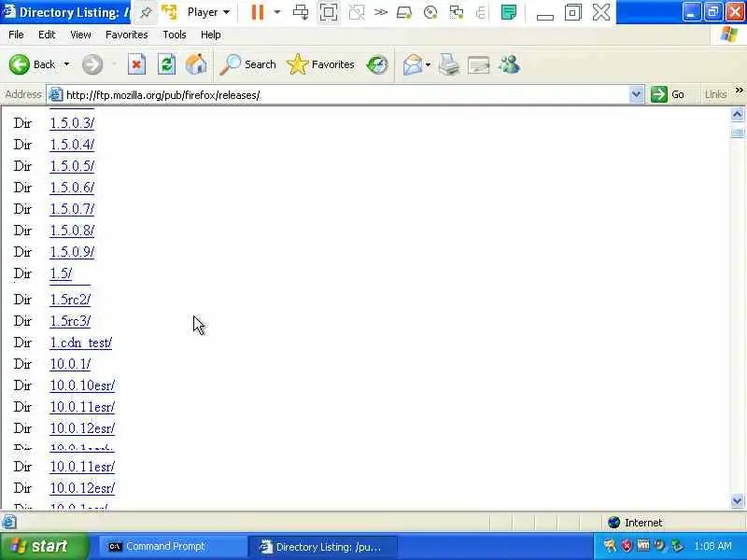Viewport: 747px width, 560px height.
Task: Click the page scrollbar down arrow
Action: tap(737, 501)
